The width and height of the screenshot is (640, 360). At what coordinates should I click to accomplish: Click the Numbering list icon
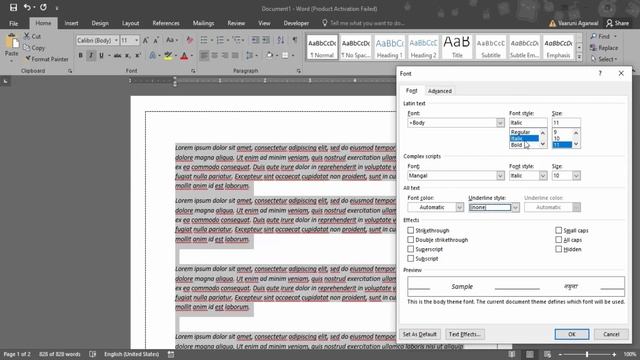[x=220, y=40]
